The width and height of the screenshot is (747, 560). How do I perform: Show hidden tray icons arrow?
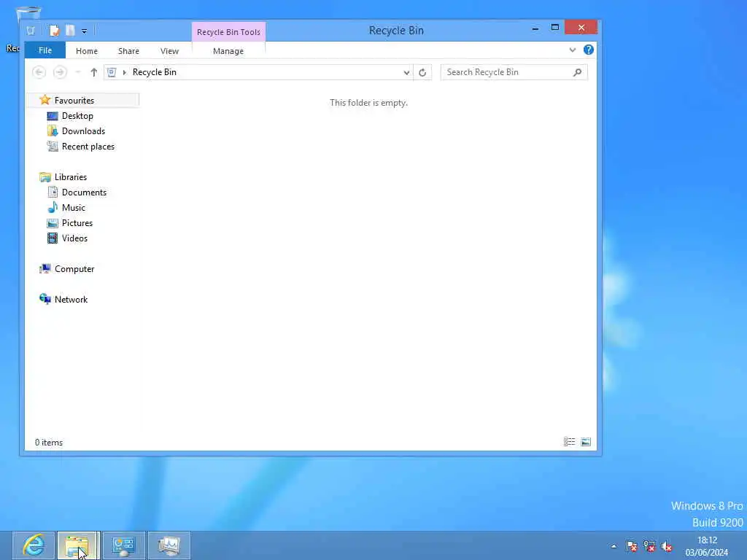(614, 546)
